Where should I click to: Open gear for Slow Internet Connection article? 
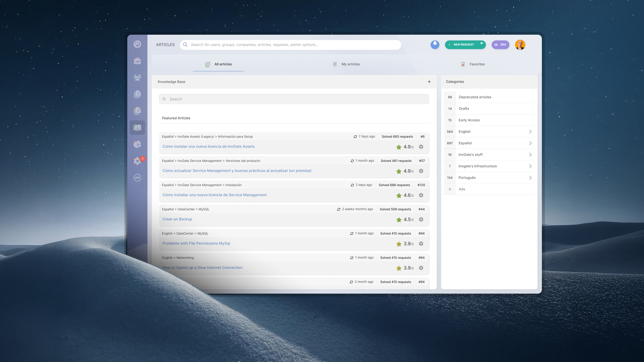(x=421, y=268)
